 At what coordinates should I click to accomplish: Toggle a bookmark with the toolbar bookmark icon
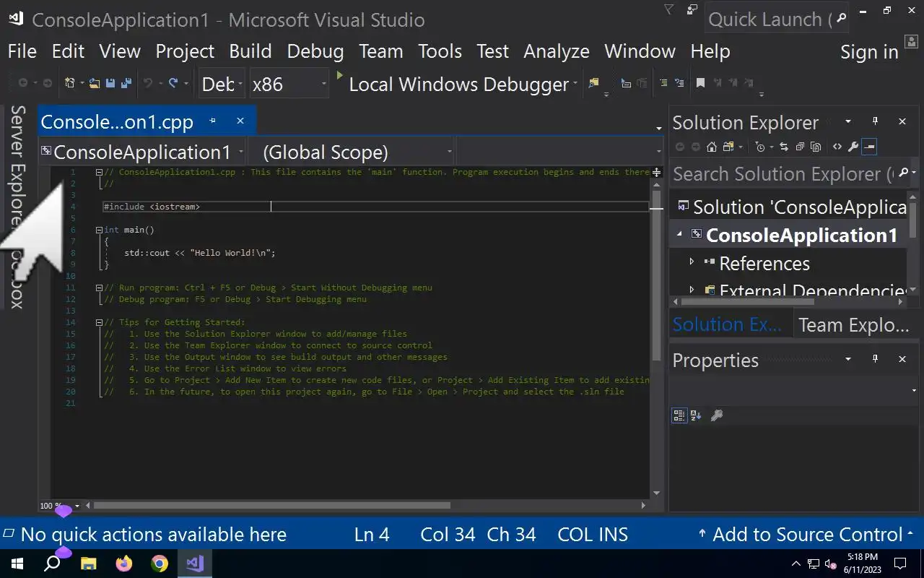[x=700, y=84]
